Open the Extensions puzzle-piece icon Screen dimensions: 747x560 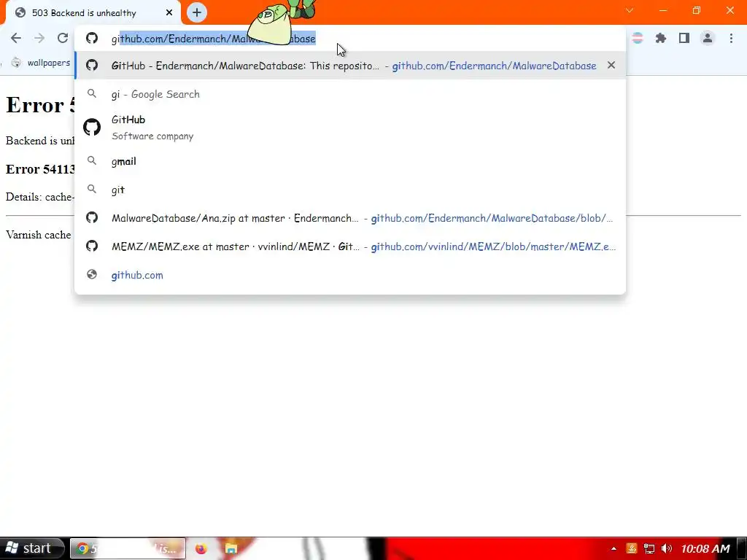(x=661, y=38)
